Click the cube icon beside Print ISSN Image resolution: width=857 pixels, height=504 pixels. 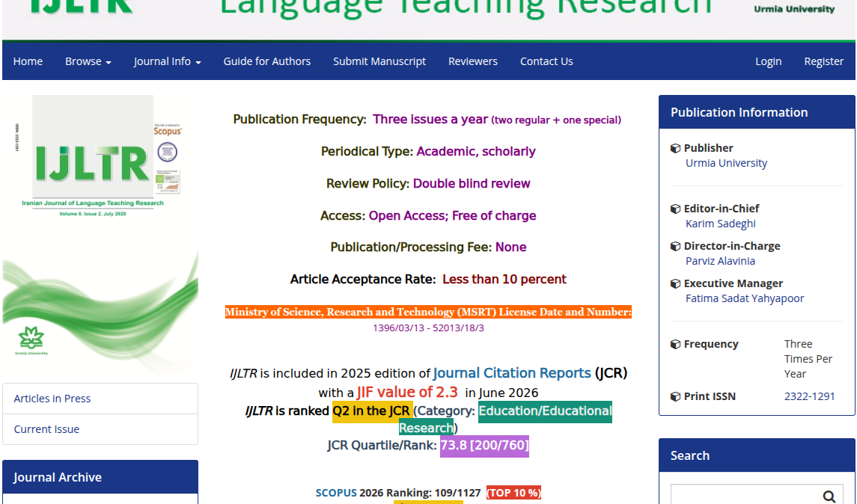[676, 396]
